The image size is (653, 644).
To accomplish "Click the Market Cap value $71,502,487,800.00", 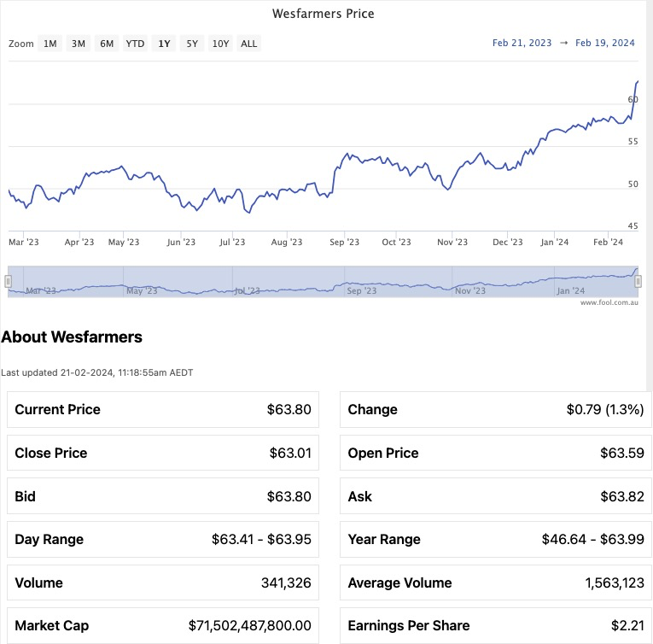I will click(250, 626).
